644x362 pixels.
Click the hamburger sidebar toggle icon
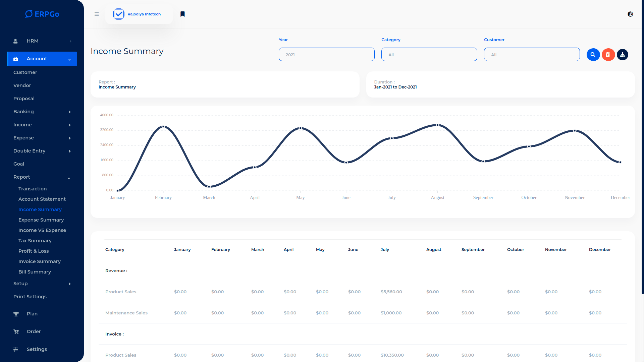(97, 14)
